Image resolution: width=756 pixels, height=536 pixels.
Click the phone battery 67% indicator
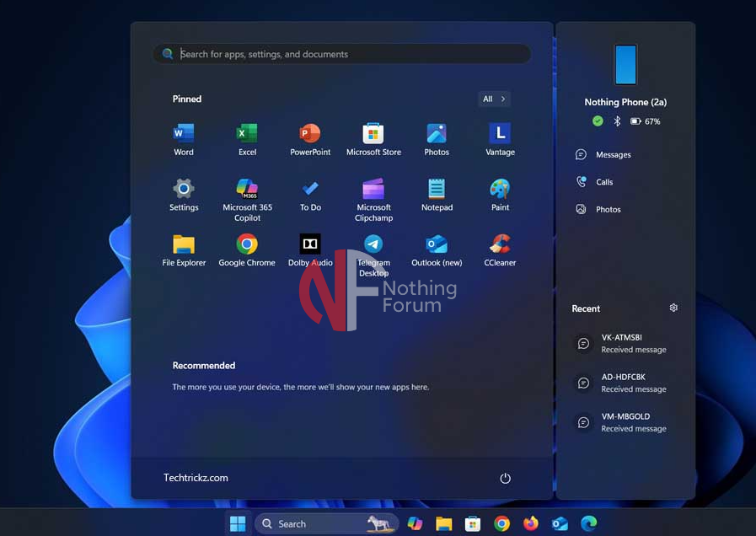pyautogui.click(x=645, y=121)
